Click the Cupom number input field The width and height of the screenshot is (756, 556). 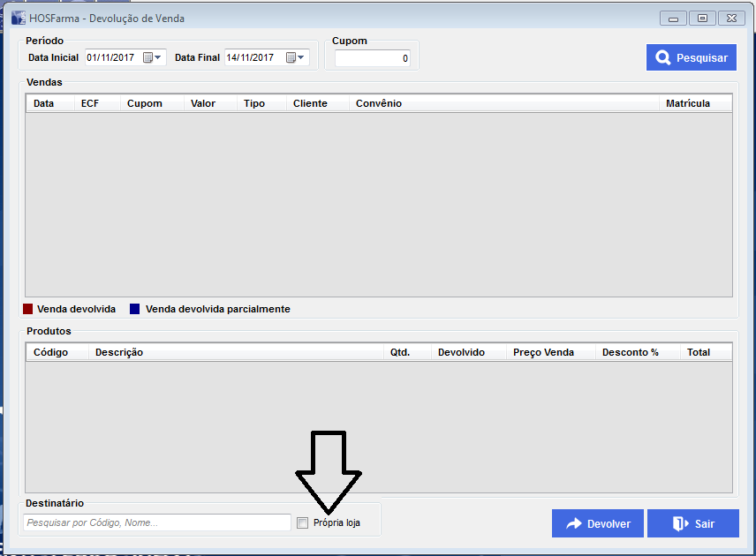[372, 58]
